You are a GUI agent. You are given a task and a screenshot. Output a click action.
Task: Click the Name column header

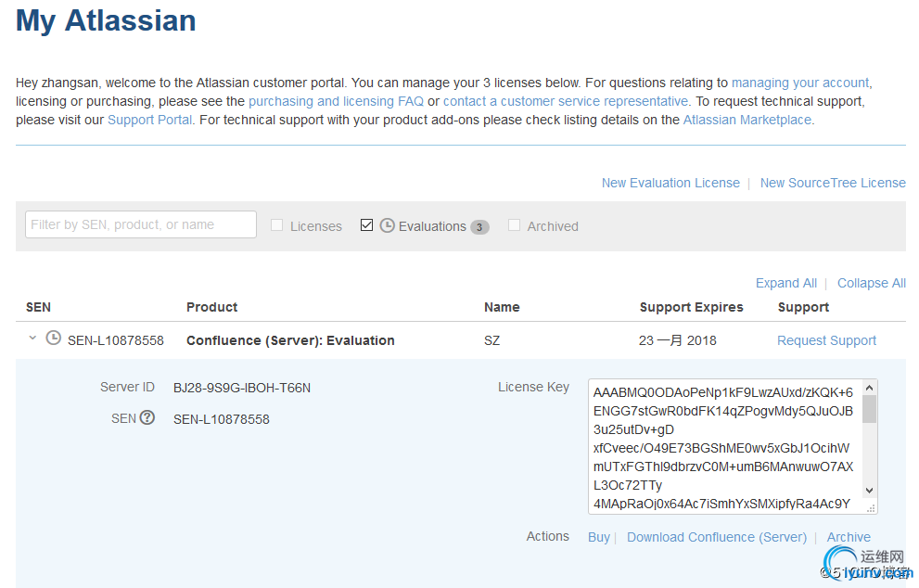pos(502,307)
